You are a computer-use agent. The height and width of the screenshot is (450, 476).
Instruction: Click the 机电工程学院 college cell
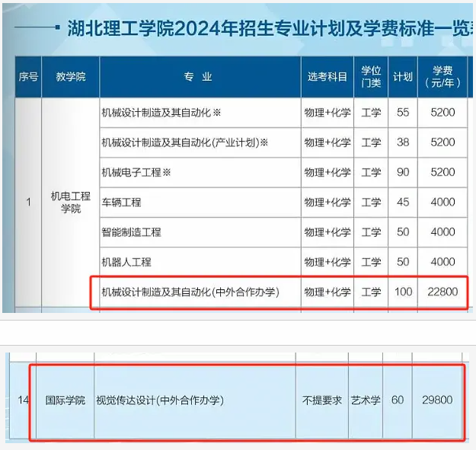[x=70, y=202]
